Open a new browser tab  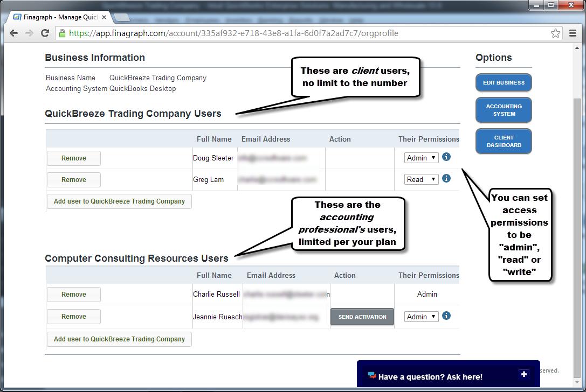click(x=121, y=17)
